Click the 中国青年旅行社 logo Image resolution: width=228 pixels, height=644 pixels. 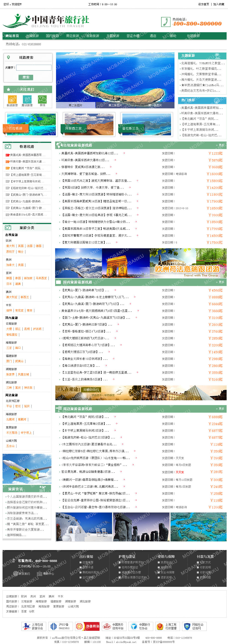(46, 21)
